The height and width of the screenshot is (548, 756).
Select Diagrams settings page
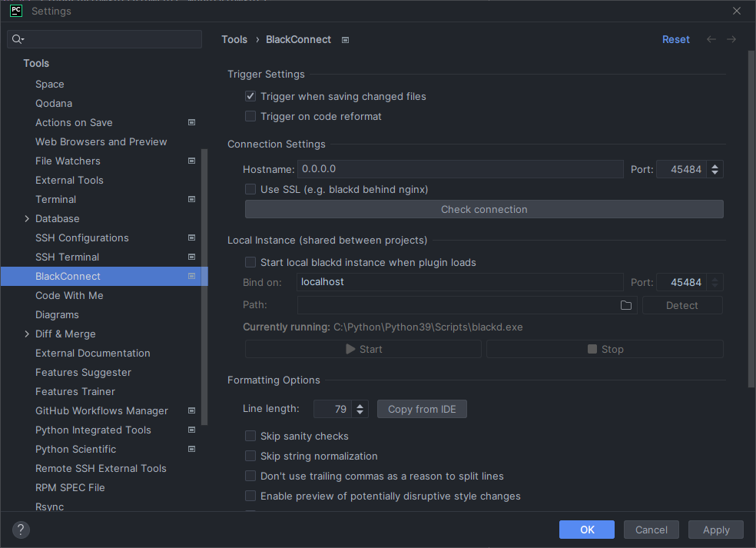tap(57, 314)
